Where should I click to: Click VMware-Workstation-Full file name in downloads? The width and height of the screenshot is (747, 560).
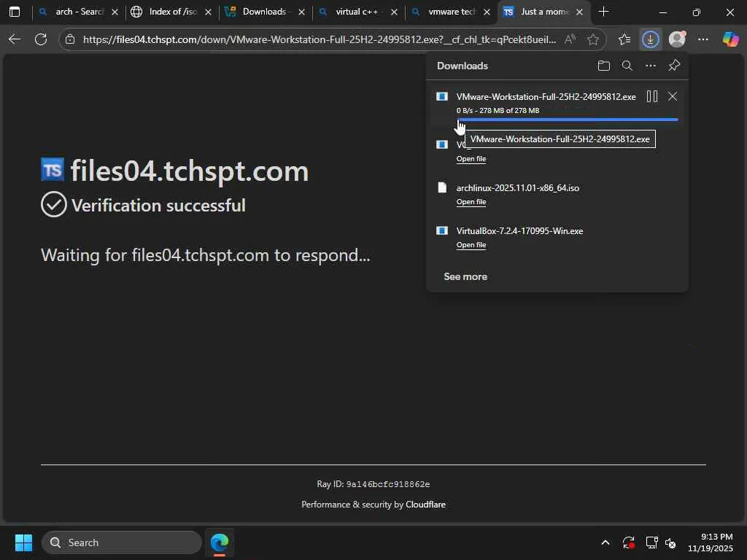click(546, 97)
